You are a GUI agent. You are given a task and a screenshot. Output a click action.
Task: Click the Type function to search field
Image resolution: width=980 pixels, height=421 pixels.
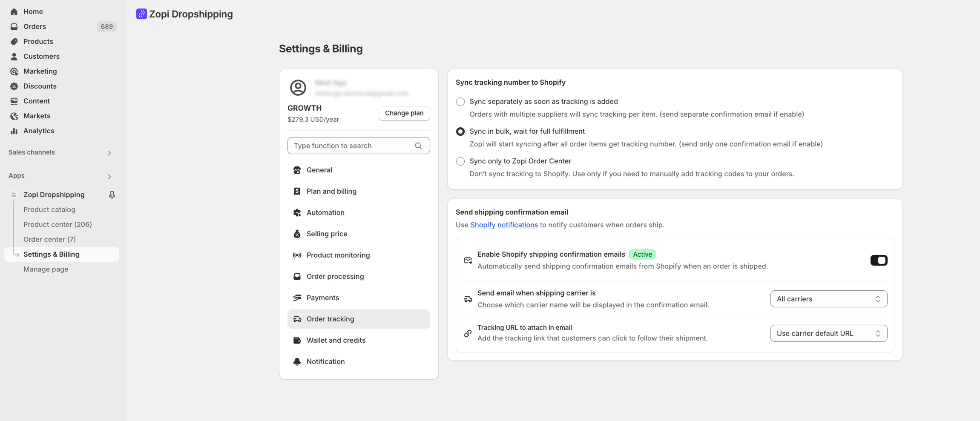click(x=352, y=146)
